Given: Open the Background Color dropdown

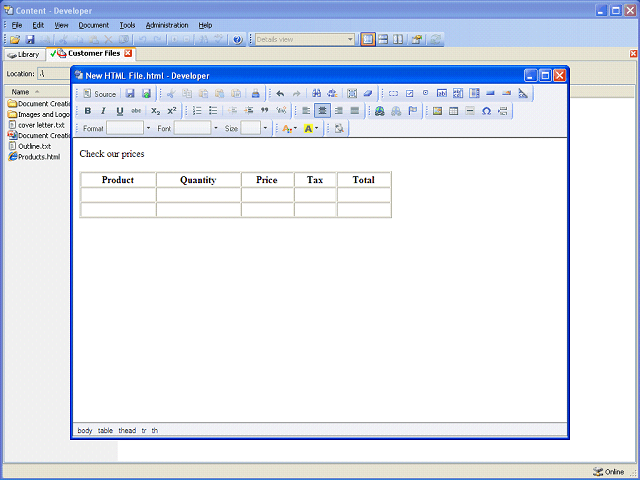Looking at the screenshot, I should (311, 129).
